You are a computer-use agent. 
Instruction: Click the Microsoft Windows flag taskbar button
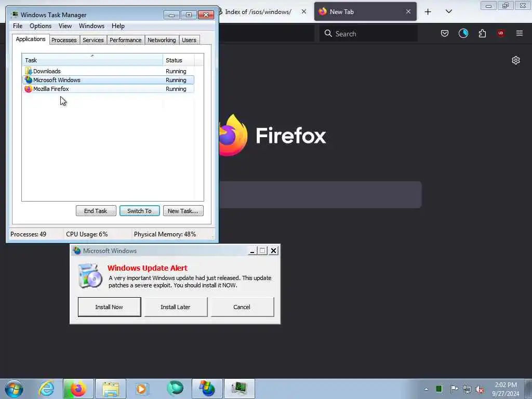(207, 389)
